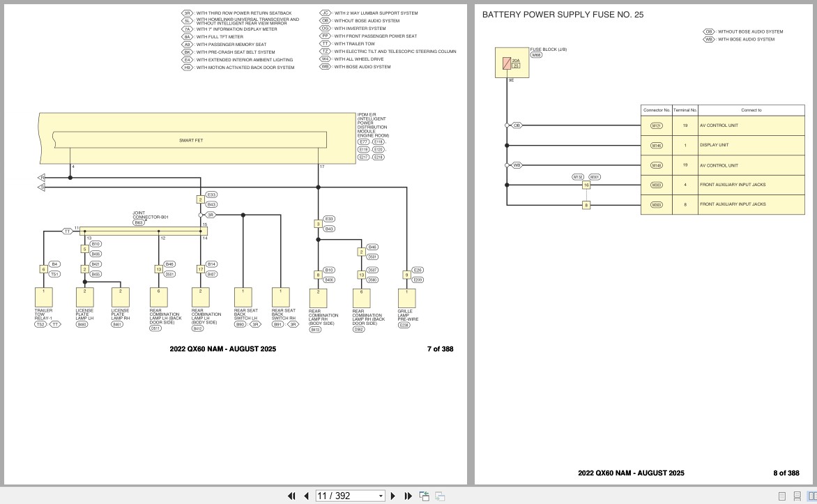The height and width of the screenshot is (504, 817).
Task: Select the REAR SEAT BACK SWITCH LH label
Action: click(x=246, y=314)
